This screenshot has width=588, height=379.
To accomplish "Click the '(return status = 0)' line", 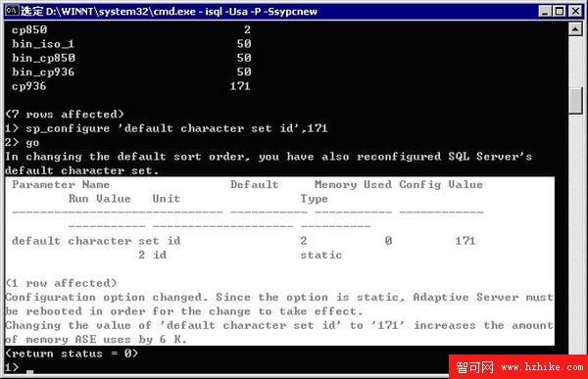I will coord(72,354).
